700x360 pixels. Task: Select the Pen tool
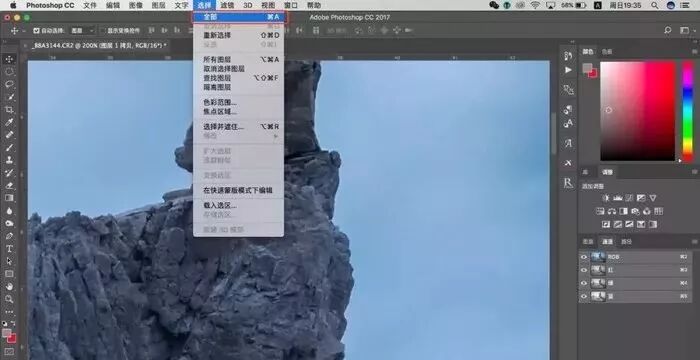click(x=9, y=236)
